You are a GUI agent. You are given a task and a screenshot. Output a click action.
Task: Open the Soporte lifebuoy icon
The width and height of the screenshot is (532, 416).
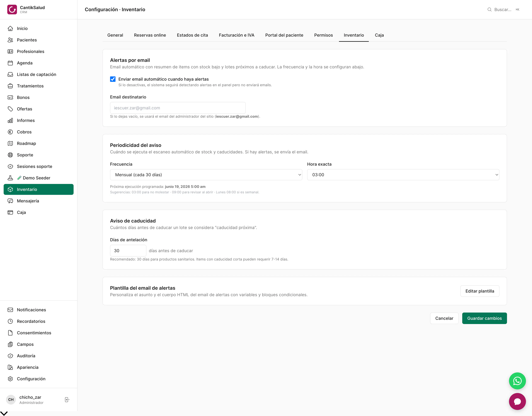(10, 155)
